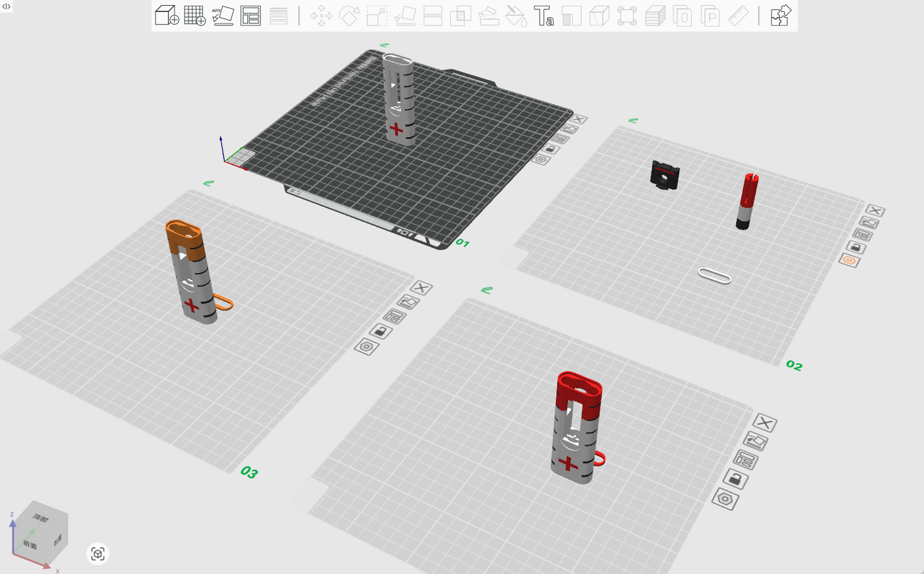Open the Text shape tool
Viewport: 924px width, 574px height.
click(544, 15)
